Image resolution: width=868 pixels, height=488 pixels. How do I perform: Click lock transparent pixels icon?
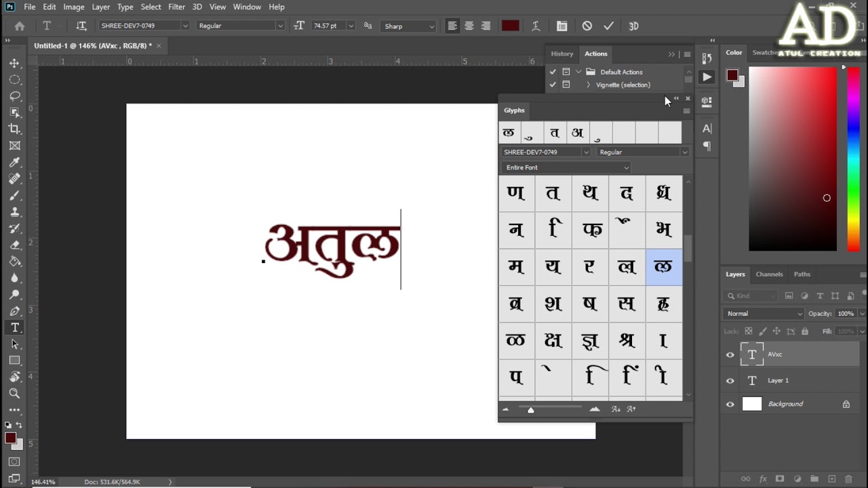749,331
